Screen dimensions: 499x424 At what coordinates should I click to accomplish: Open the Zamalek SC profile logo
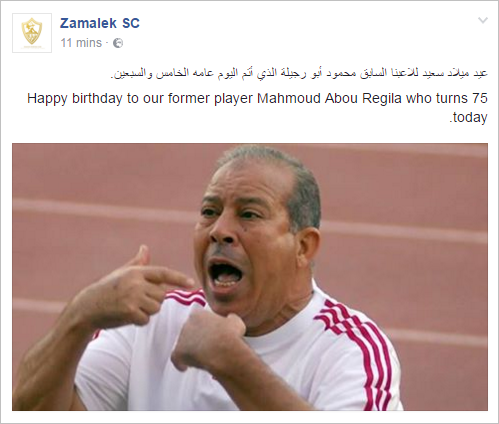coord(32,33)
